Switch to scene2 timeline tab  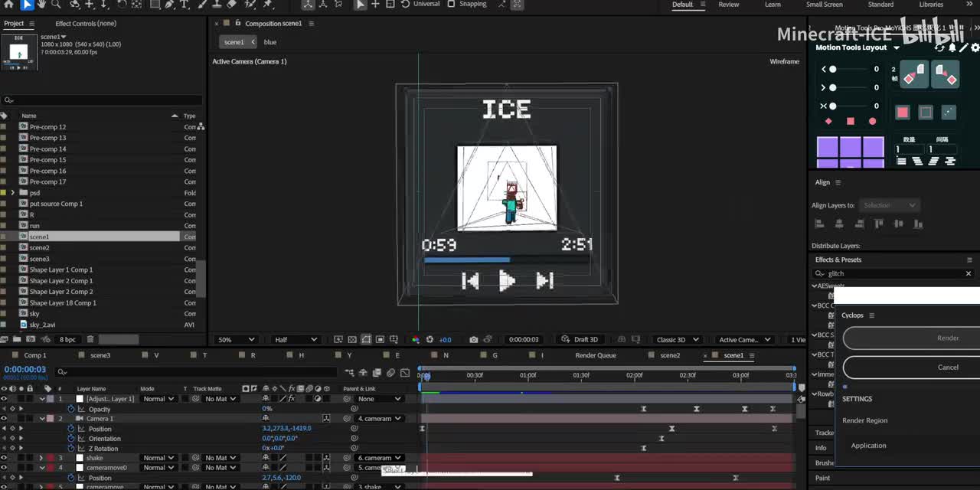670,355
